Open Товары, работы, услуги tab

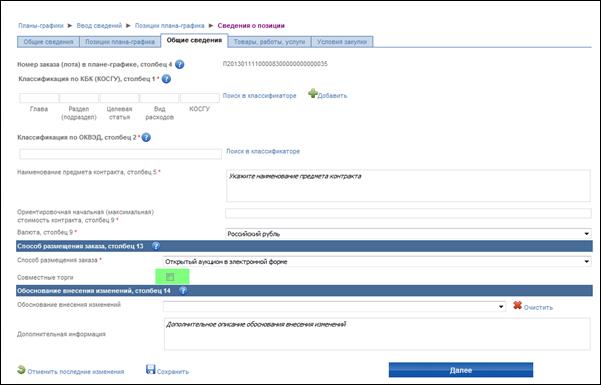click(x=269, y=42)
